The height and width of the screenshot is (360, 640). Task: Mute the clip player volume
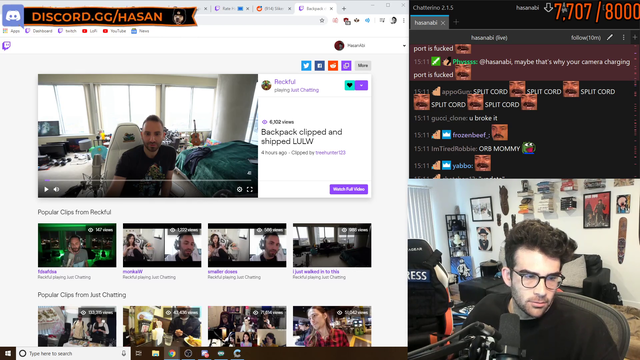pos(57,189)
